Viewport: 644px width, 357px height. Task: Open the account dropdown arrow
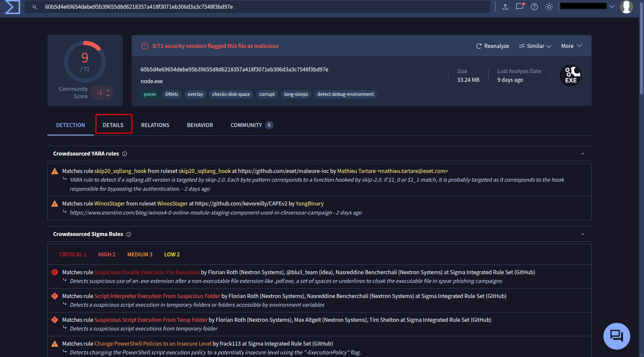coord(612,6)
